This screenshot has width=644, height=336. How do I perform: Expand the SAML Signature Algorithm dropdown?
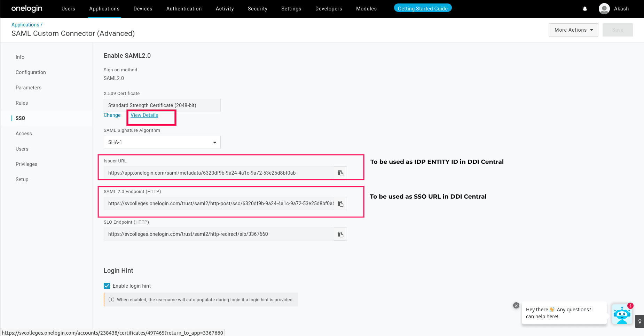coord(162,142)
